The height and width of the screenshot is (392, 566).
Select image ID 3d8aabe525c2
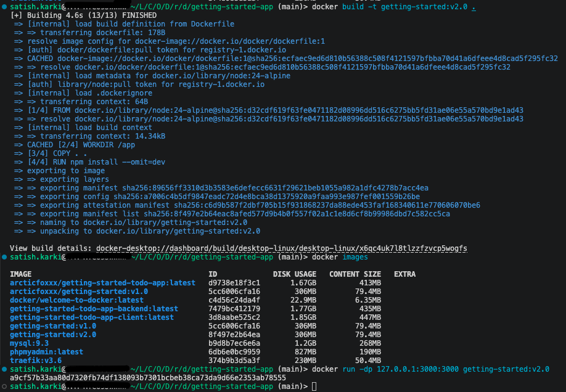click(234, 317)
